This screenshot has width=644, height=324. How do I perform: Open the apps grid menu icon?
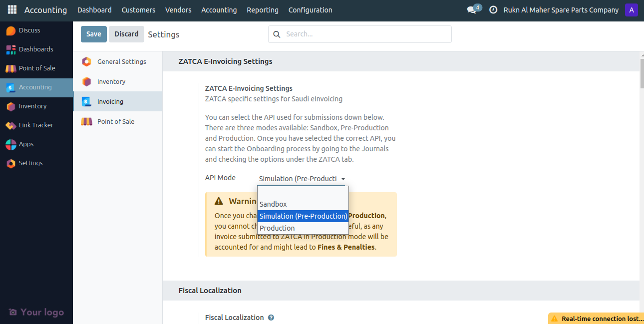[x=11, y=9]
